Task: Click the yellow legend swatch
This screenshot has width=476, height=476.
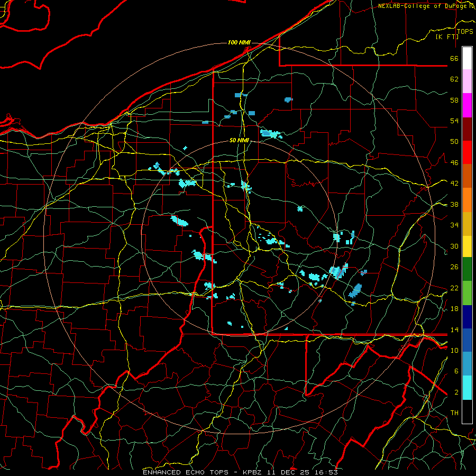Action: (x=467, y=246)
